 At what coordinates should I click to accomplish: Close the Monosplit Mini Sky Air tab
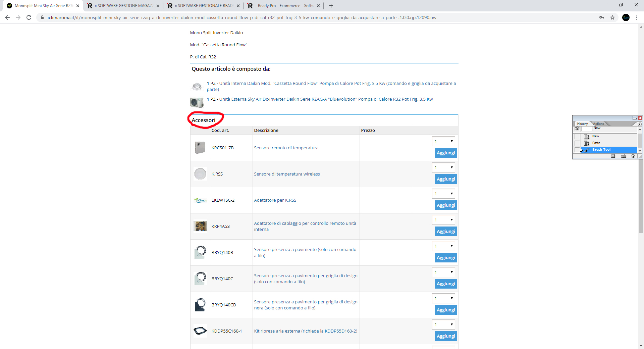point(78,6)
